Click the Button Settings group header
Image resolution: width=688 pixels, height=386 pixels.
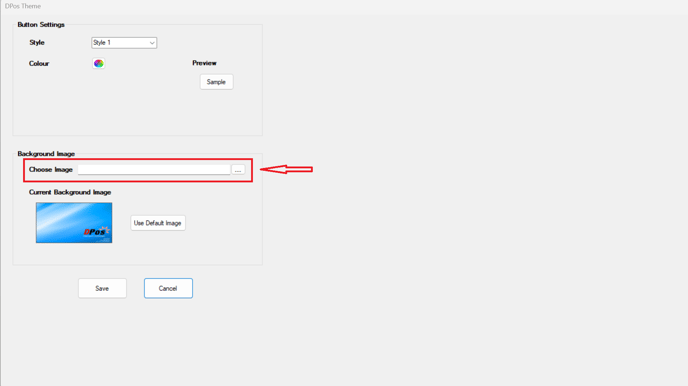[x=41, y=25]
